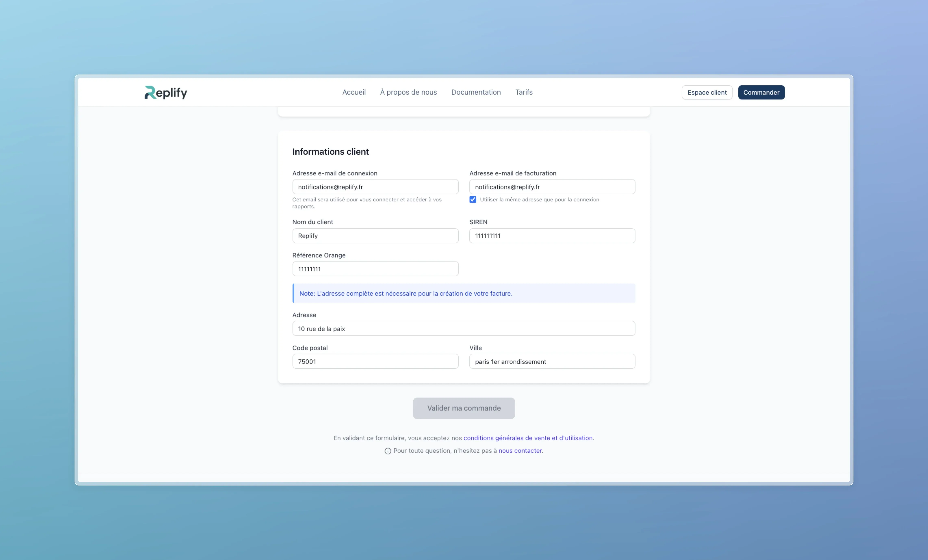Select the Référence Orange input

click(x=375, y=269)
